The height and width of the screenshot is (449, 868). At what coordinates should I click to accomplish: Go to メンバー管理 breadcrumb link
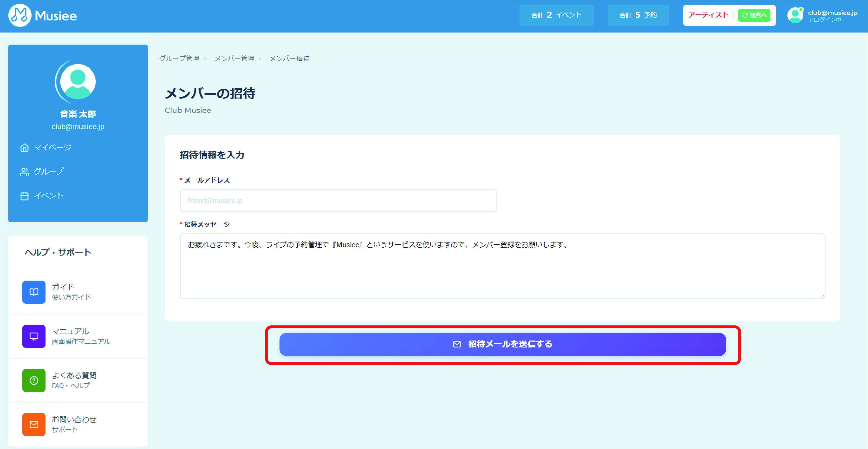click(x=234, y=58)
